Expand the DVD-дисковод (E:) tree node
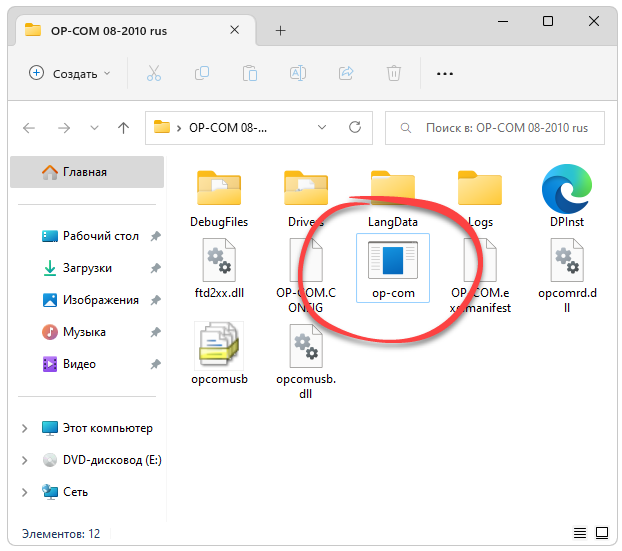The width and height of the screenshot is (622, 551). (x=25, y=460)
